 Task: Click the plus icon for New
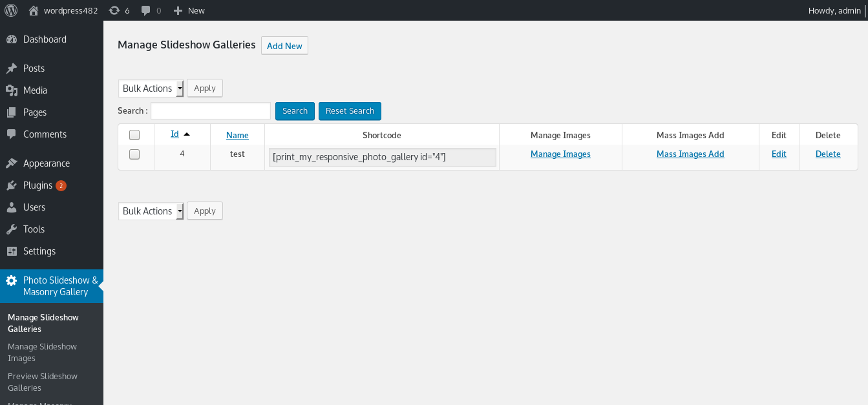pyautogui.click(x=178, y=10)
